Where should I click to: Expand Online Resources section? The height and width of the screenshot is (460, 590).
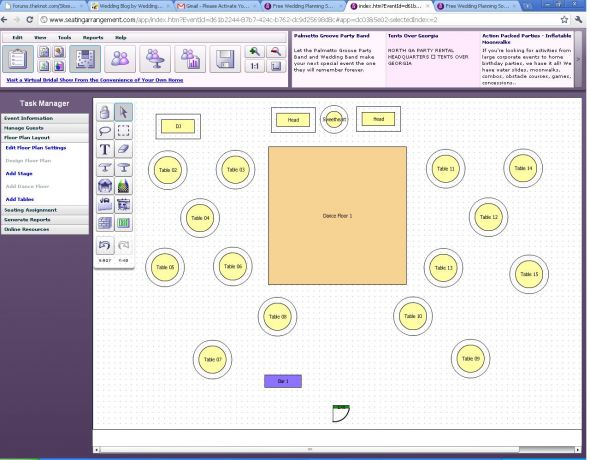[45, 229]
